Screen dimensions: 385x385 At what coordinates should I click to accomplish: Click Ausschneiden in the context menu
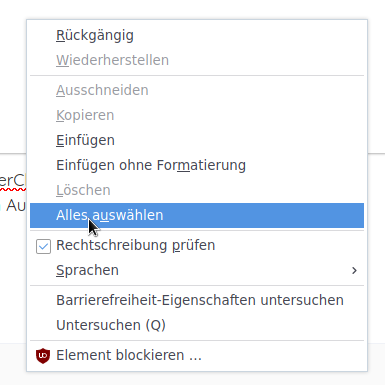point(197,90)
